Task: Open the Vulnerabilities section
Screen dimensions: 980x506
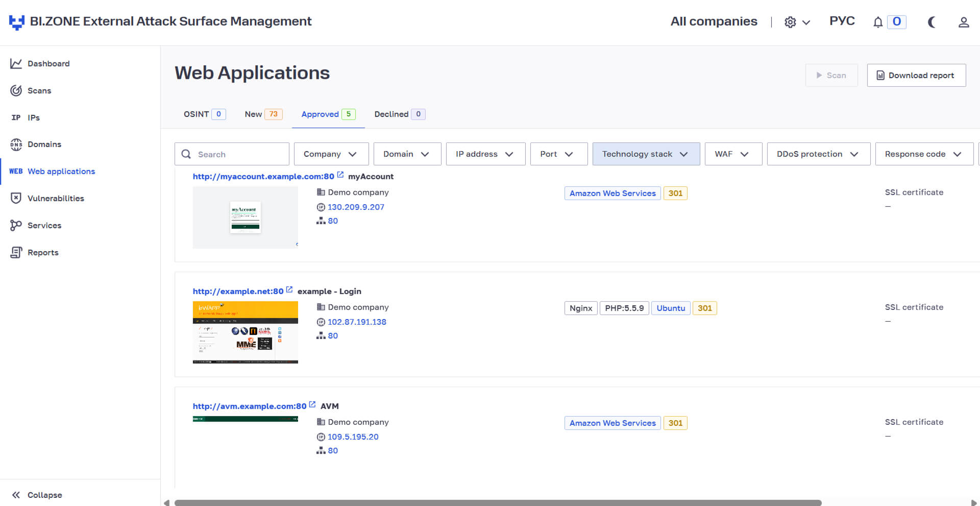Action: (x=47, y=198)
